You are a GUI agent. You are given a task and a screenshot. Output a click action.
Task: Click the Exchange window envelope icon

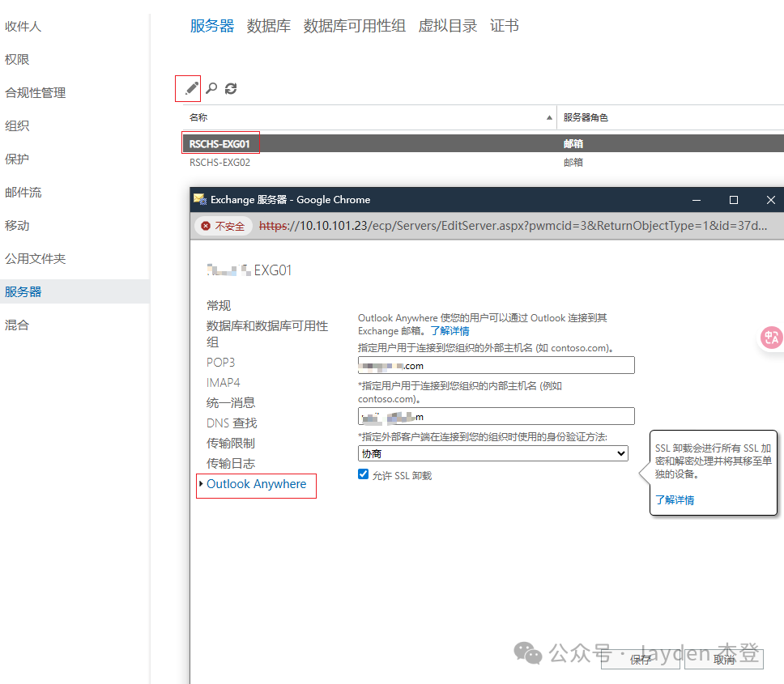[x=199, y=199]
